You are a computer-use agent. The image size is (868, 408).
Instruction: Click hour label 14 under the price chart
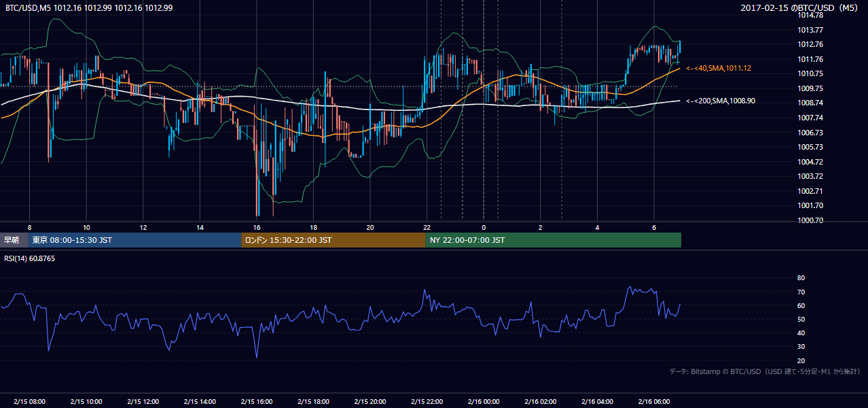[200, 227]
